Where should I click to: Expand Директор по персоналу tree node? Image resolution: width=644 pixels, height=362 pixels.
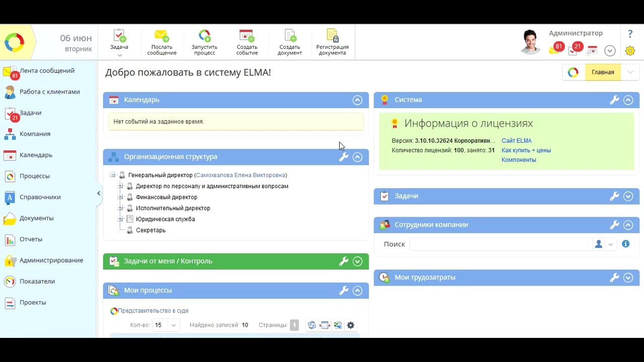(120, 186)
